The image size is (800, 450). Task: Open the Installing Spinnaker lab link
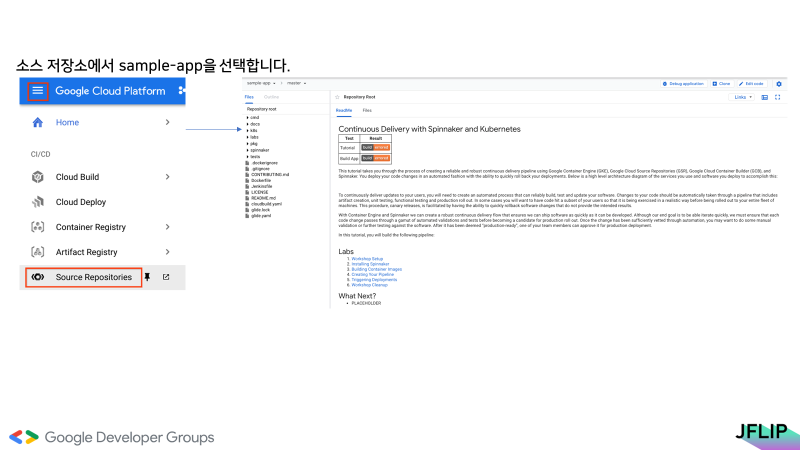coord(370,264)
